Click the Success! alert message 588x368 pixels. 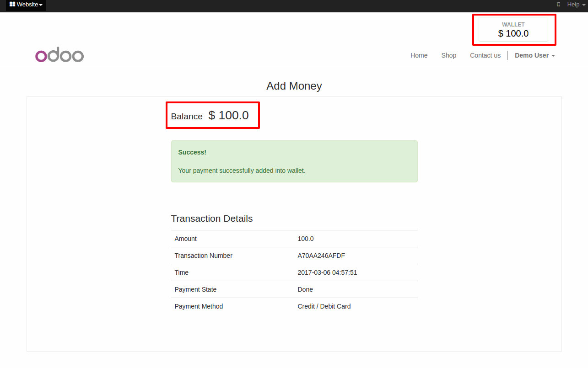pyautogui.click(x=294, y=161)
